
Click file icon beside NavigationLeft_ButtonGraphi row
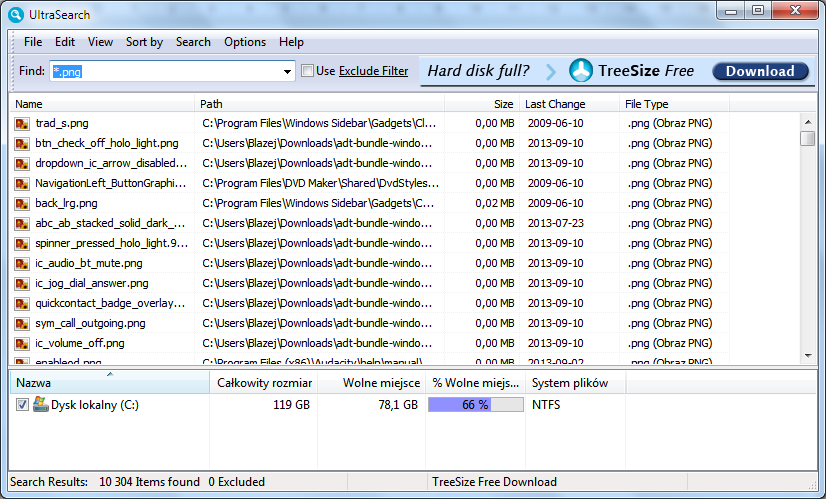(x=22, y=184)
